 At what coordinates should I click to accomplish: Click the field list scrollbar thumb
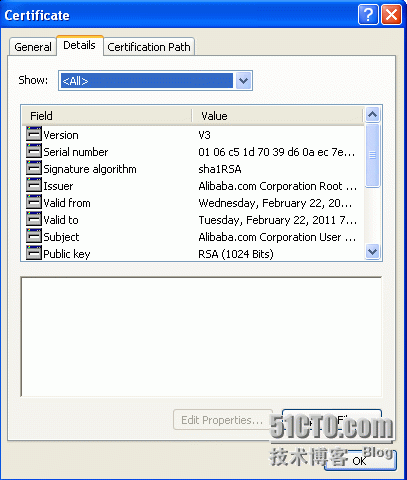tap(372, 155)
